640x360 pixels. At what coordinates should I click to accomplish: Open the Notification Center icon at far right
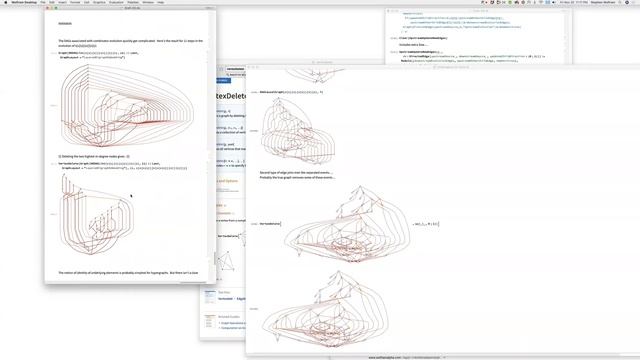pyautogui.click(x=635, y=2)
